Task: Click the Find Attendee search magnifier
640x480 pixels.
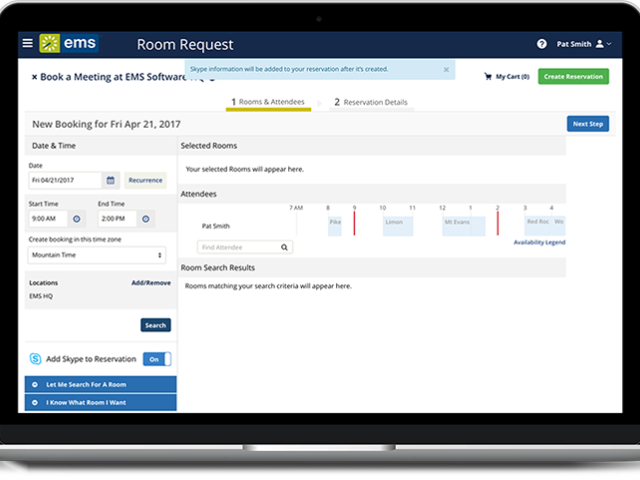Action: [284, 247]
